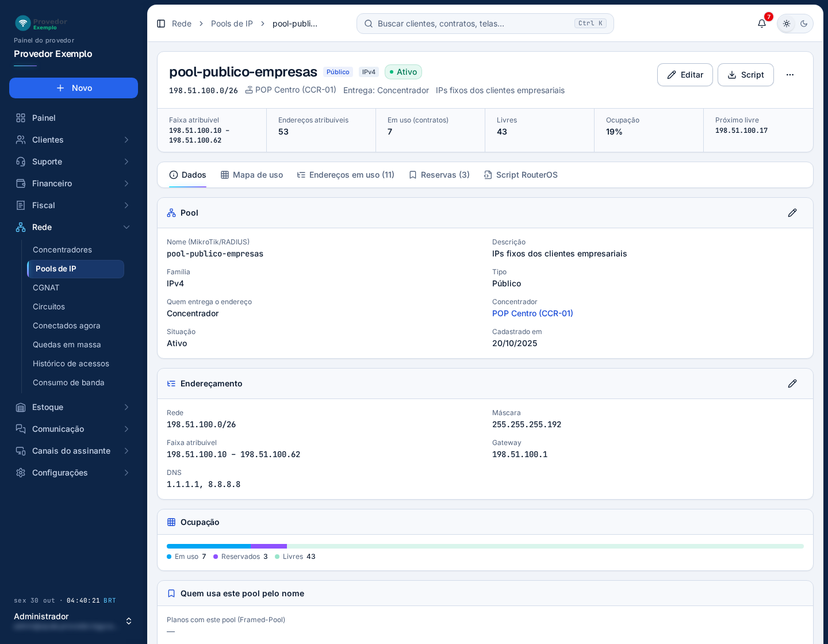Open Quedas em massa in the sidebar
828x644 pixels.
point(75,344)
